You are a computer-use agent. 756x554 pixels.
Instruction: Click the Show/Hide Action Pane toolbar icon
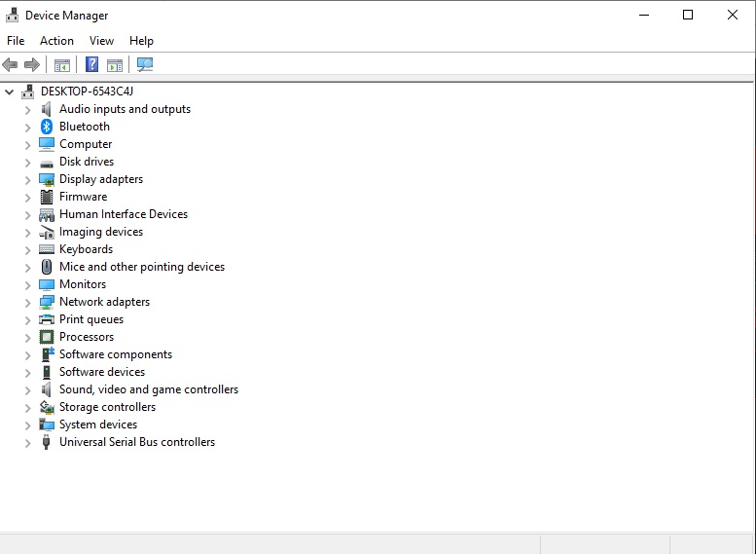(x=115, y=64)
